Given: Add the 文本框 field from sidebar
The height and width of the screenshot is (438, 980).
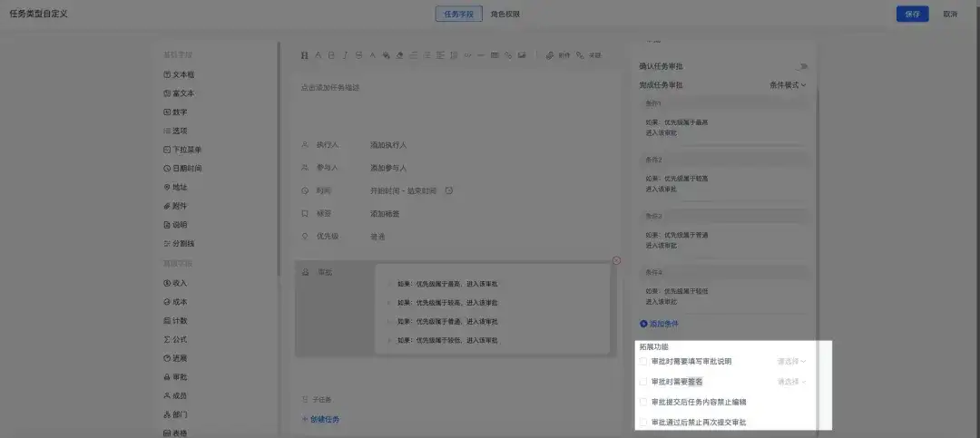Looking at the screenshot, I should tap(179, 74).
